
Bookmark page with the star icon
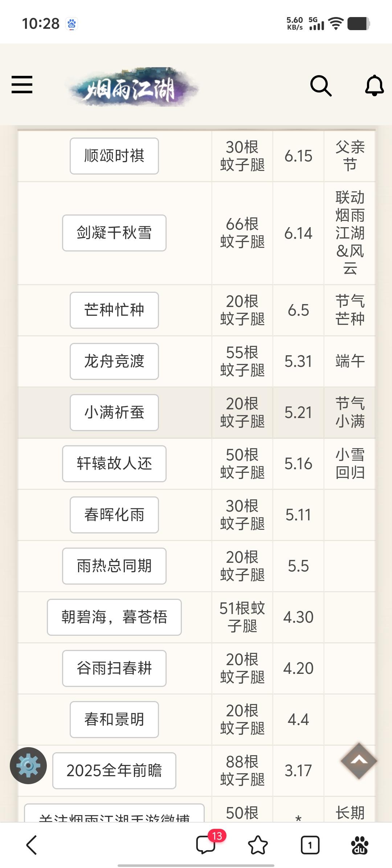(258, 845)
